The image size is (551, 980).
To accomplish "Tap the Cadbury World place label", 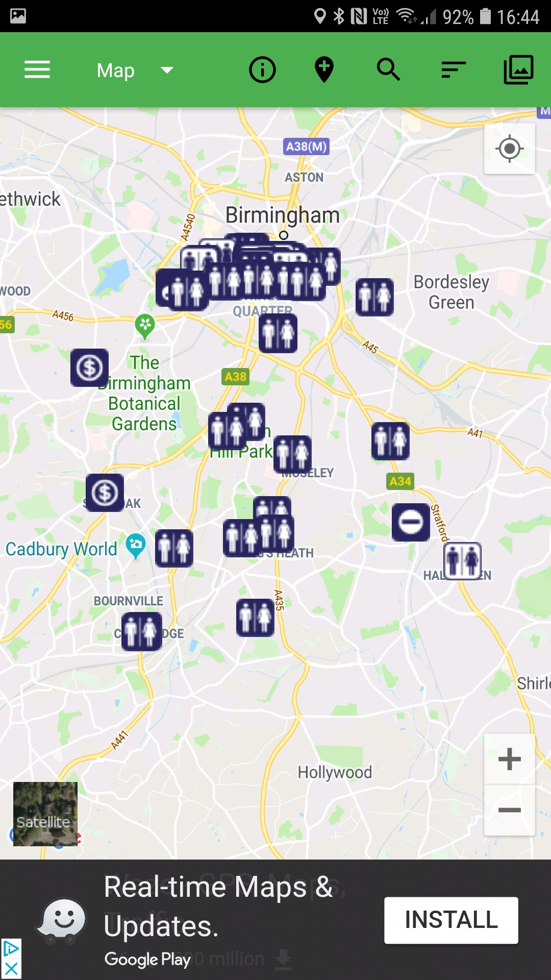I will point(61,549).
